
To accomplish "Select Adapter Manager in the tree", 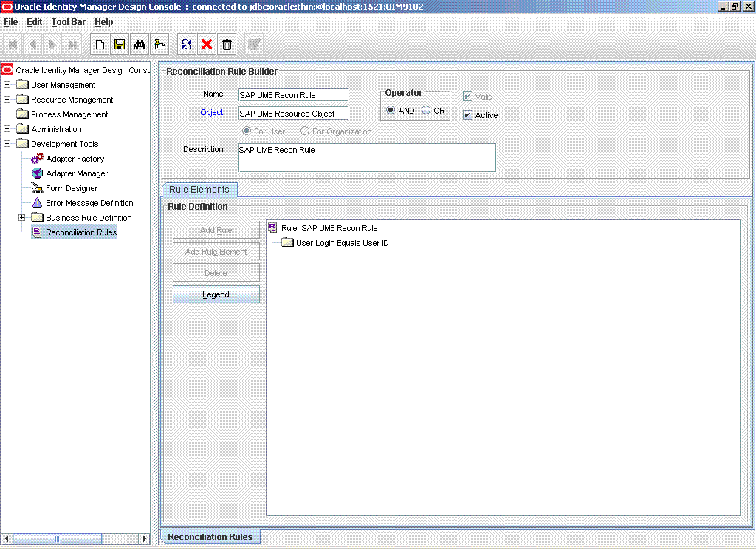I will click(77, 173).
